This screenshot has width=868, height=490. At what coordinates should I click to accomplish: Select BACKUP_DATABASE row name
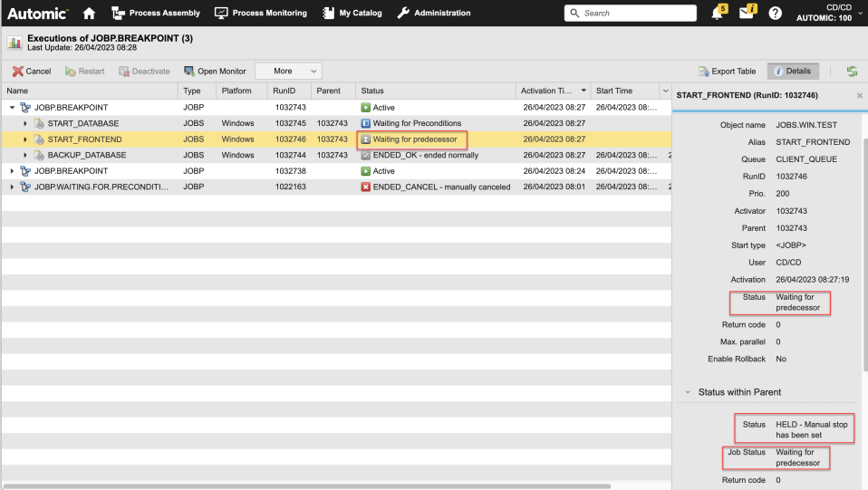(x=87, y=155)
